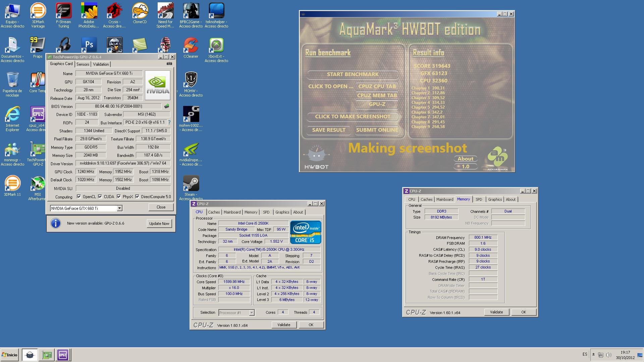Click CLICK TO MAKE SCREENSHOT button
This screenshot has height=362, width=644.
coord(353,117)
